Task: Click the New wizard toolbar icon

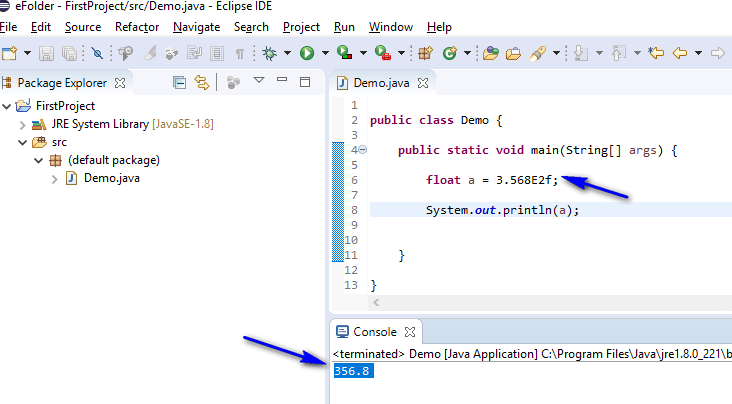Action: pyautogui.click(x=9, y=53)
